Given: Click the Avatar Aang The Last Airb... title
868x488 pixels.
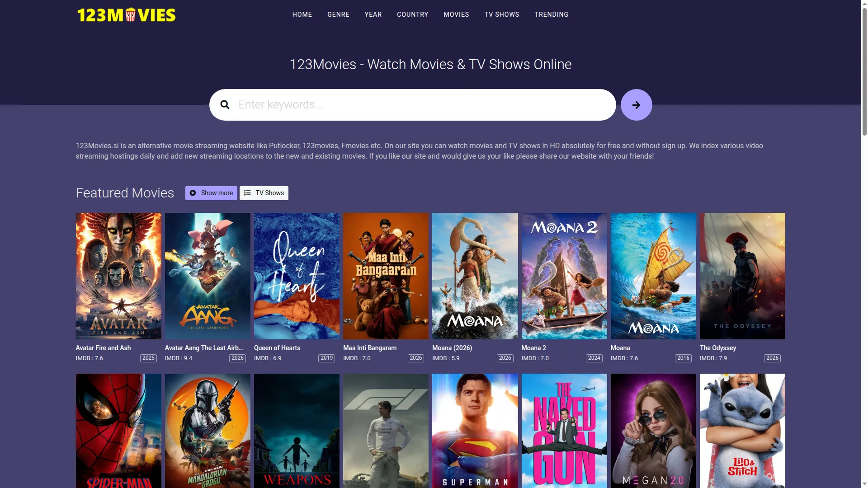Looking at the screenshot, I should (x=204, y=348).
